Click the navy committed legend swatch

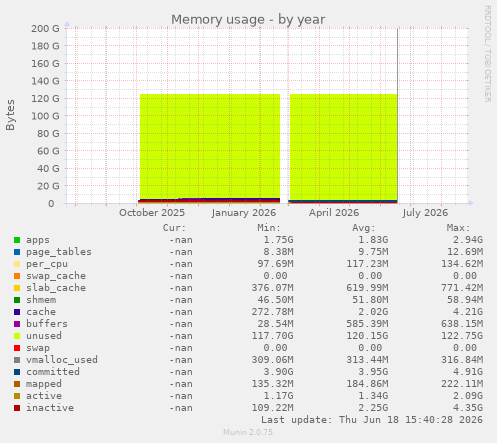(x=17, y=372)
